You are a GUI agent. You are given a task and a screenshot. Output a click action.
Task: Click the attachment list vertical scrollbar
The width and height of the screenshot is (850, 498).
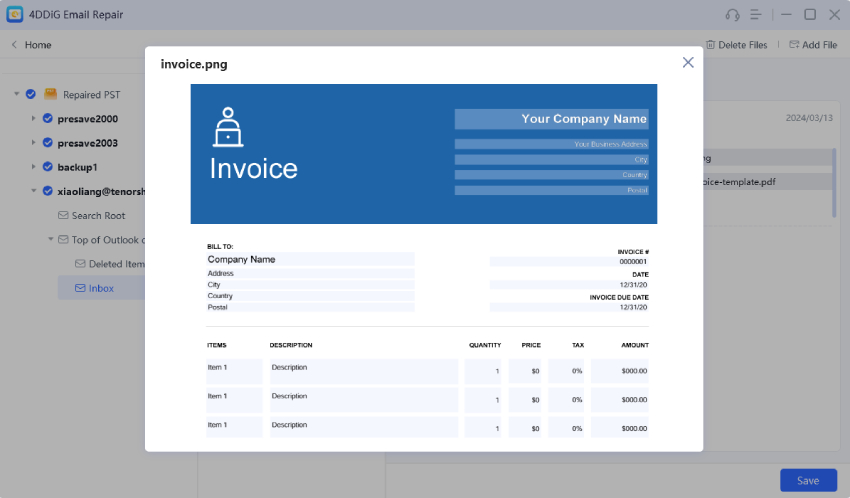tap(834, 180)
